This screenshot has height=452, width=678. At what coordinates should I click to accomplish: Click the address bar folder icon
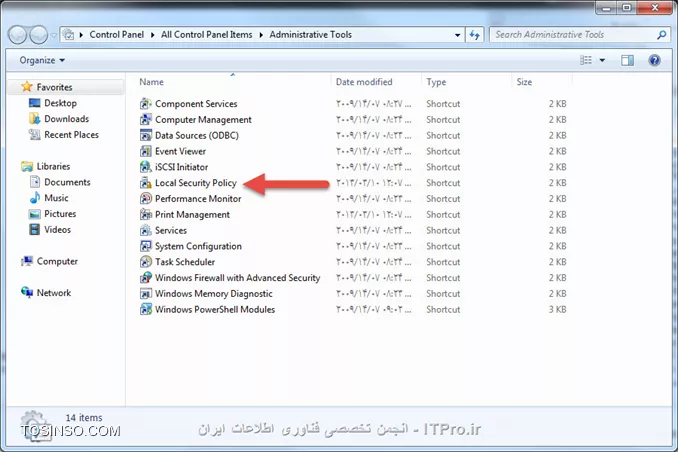point(69,35)
